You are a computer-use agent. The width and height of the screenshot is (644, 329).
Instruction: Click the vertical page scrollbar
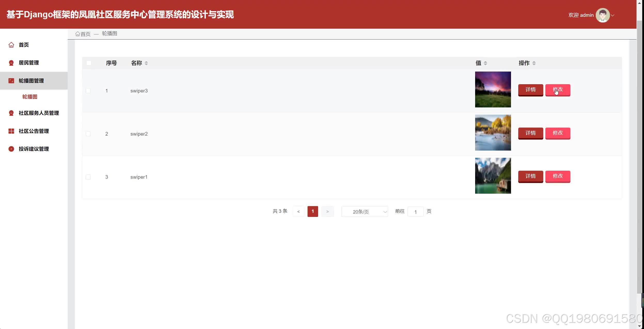[639, 155]
